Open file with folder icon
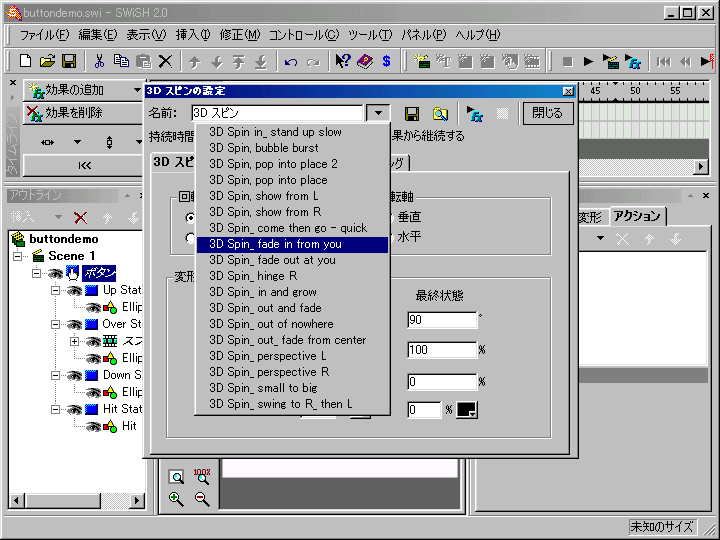 coord(47,61)
